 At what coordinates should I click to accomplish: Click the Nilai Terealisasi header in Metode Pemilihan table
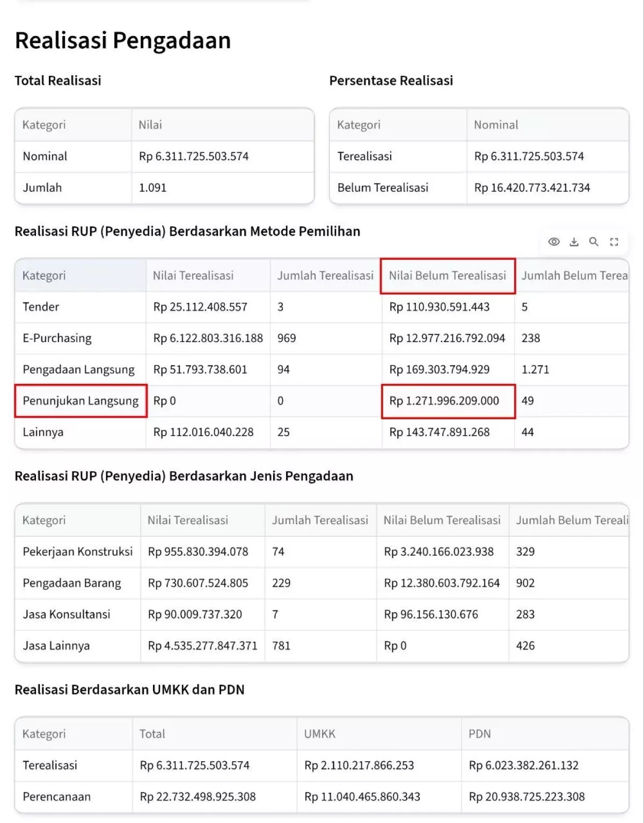pyautogui.click(x=208, y=275)
